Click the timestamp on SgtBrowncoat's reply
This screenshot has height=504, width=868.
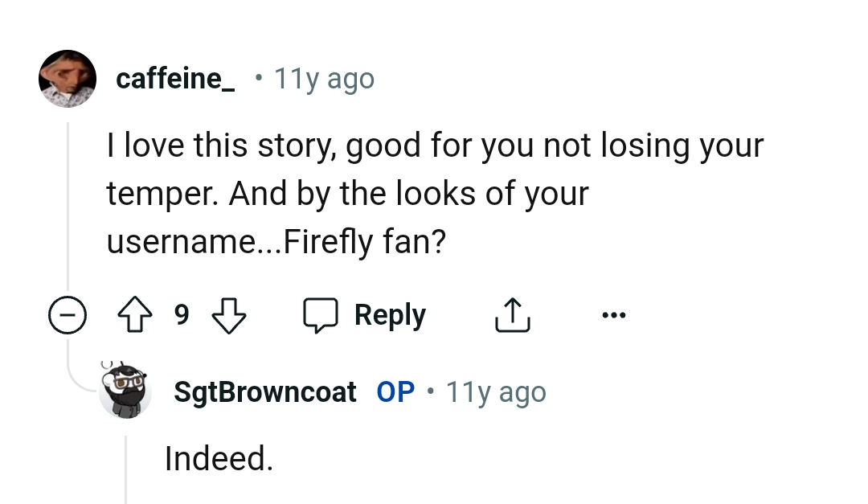point(496,391)
